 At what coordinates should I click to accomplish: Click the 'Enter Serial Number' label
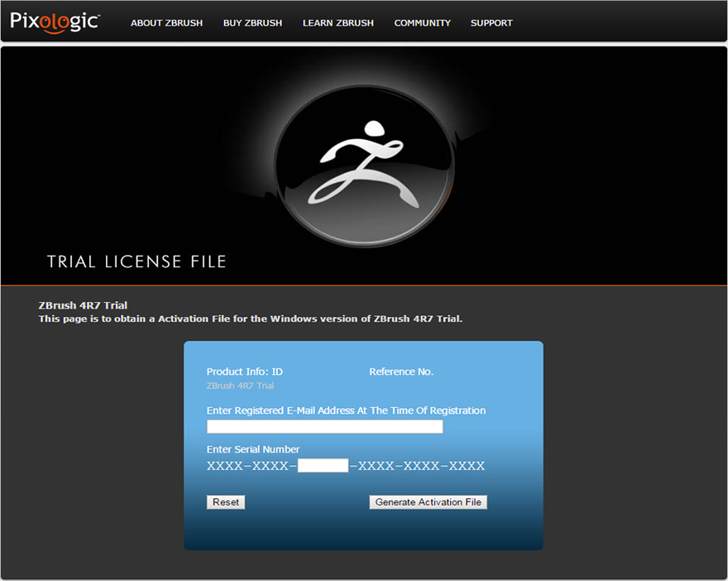coord(253,449)
